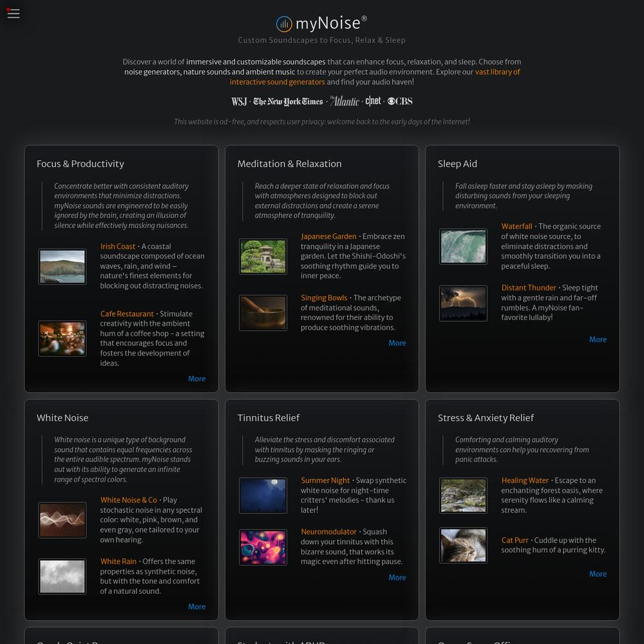
Task: Follow the Neuromodulator text link
Action: pos(328,532)
